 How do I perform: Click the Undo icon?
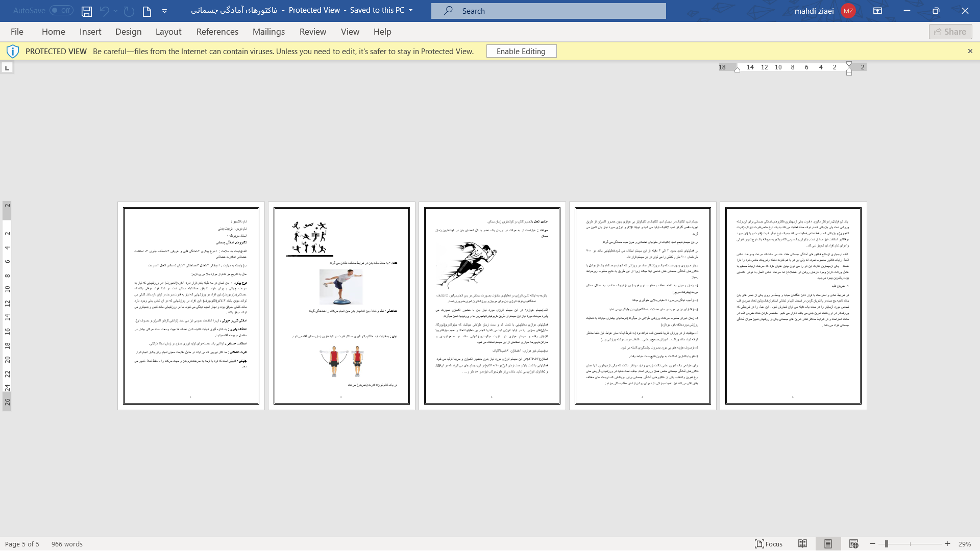pos(104,10)
